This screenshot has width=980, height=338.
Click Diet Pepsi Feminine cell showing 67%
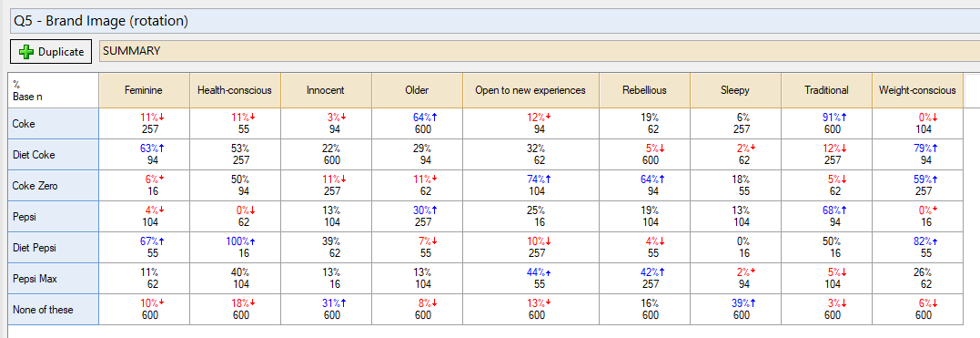click(144, 247)
